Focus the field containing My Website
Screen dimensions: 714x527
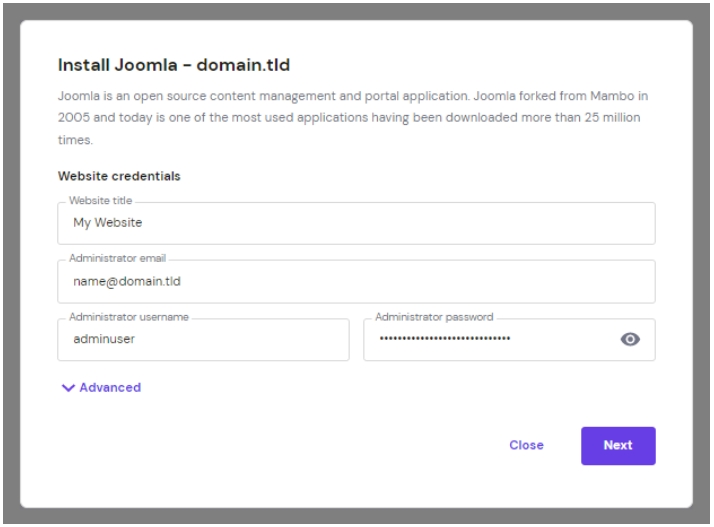356,224
